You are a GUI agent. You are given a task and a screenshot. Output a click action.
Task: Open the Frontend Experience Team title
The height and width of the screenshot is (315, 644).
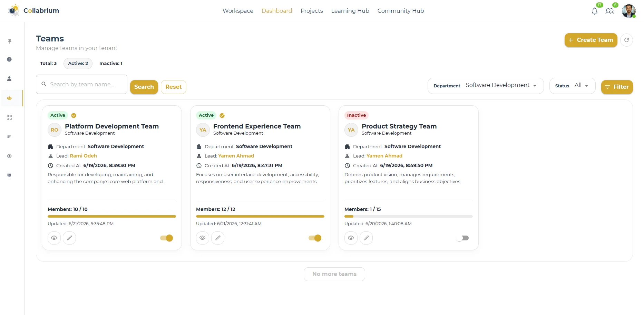coord(257,126)
